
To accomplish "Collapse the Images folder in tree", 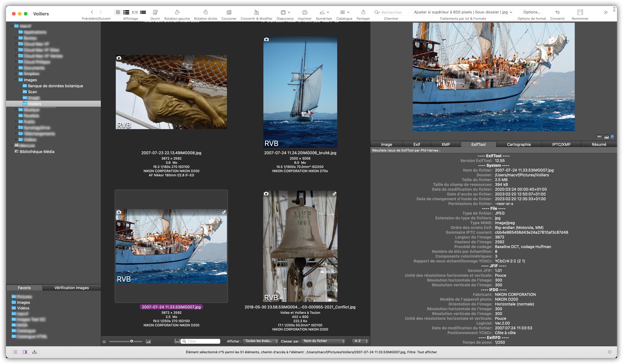I will [16, 80].
